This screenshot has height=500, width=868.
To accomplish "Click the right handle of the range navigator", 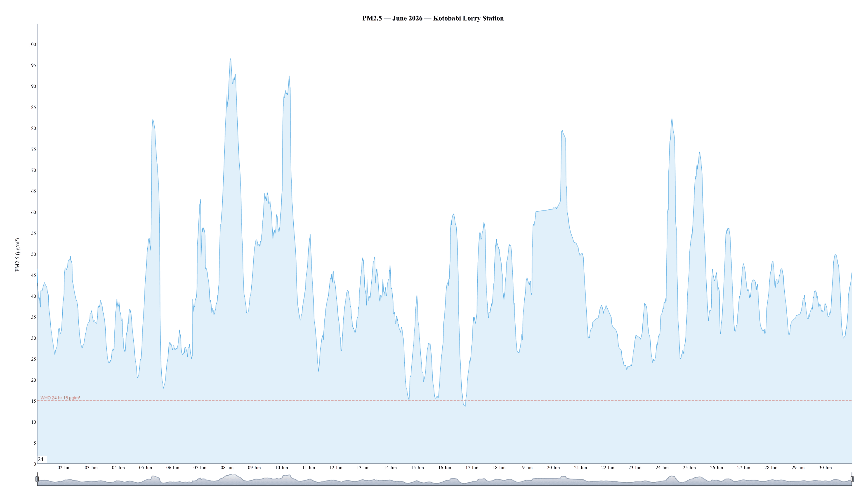I will click(x=852, y=479).
